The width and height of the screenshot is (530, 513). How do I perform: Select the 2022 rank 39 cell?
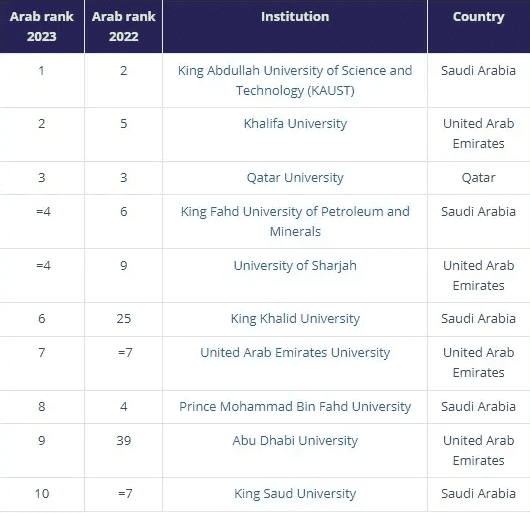coord(124,450)
